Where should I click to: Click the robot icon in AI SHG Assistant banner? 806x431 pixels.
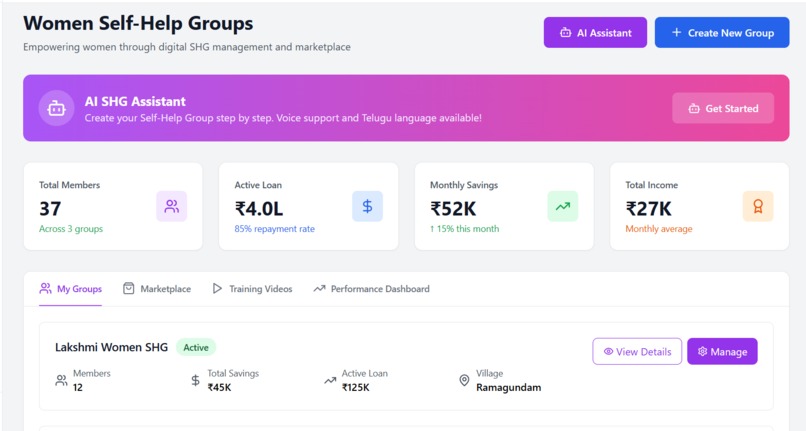[57, 109]
